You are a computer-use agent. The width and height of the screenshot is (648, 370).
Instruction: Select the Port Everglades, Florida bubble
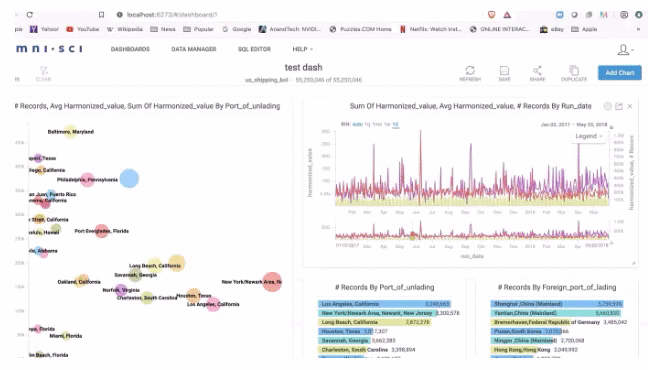[x=102, y=231]
